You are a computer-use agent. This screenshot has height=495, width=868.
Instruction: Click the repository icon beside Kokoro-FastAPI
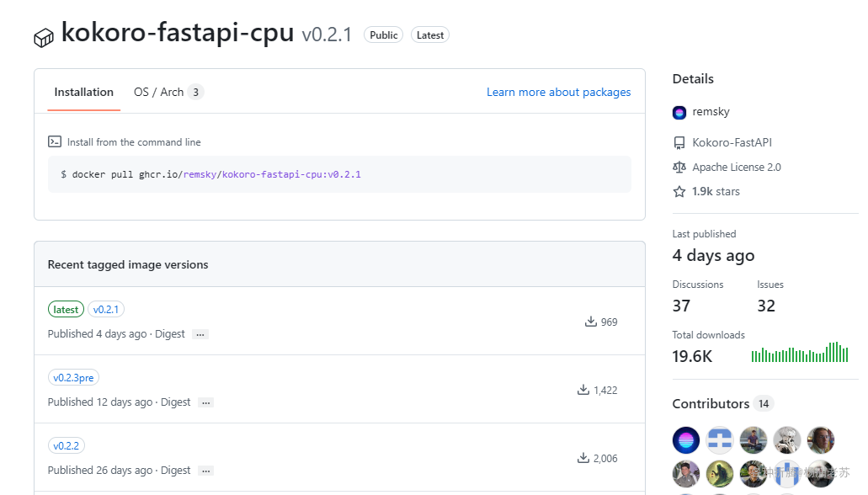point(679,143)
